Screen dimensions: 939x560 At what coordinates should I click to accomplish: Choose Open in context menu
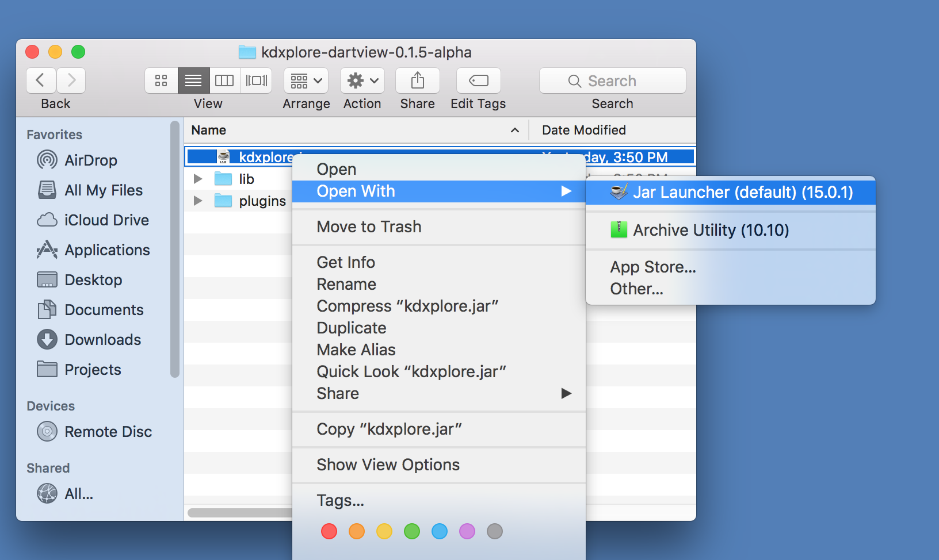coord(439,169)
